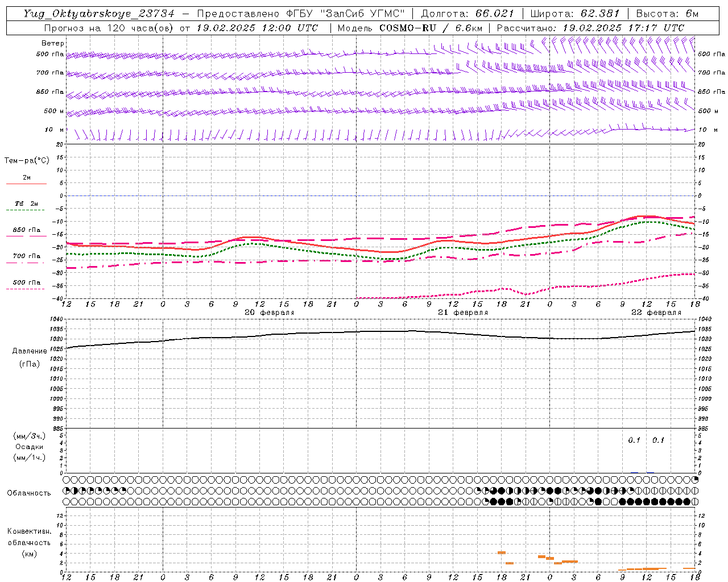Screen dimensions: 728x582
Task: Click the 850 гПа legend entry in temperature legend
Action: pyautogui.click(x=26, y=230)
